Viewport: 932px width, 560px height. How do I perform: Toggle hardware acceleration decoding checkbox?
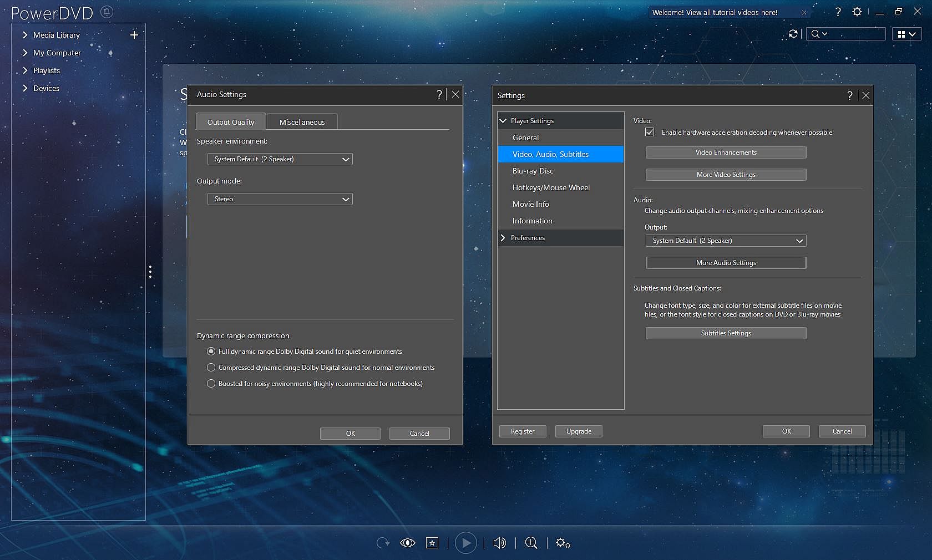point(650,133)
